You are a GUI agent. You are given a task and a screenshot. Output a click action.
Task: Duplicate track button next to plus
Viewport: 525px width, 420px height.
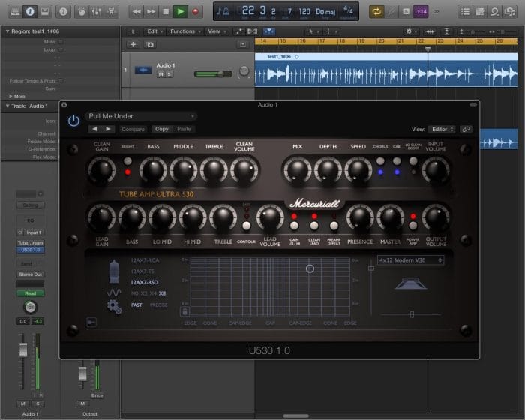pos(150,44)
